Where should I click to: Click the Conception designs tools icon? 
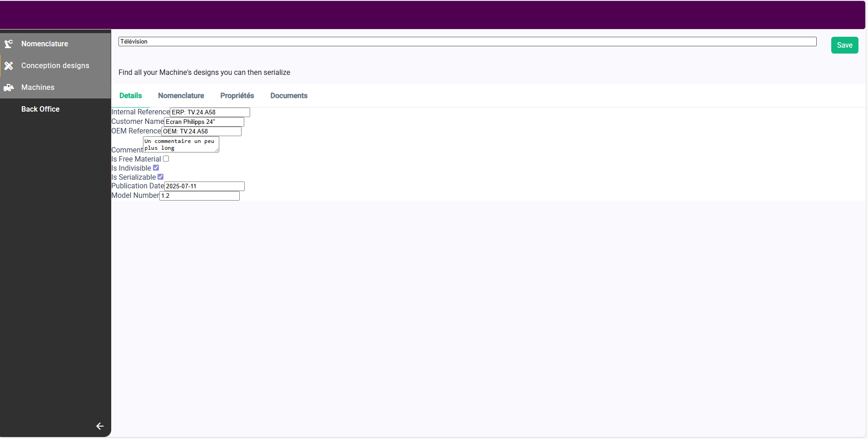pyautogui.click(x=9, y=66)
